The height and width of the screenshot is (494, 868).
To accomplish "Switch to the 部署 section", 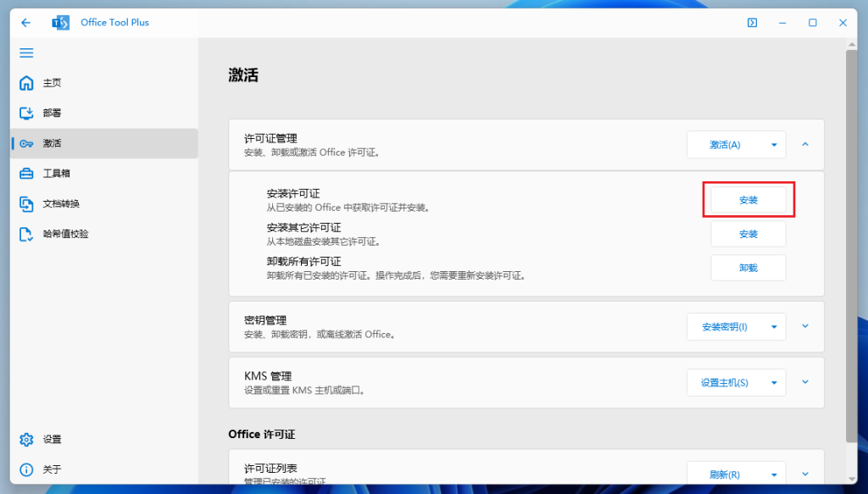I will [x=104, y=113].
